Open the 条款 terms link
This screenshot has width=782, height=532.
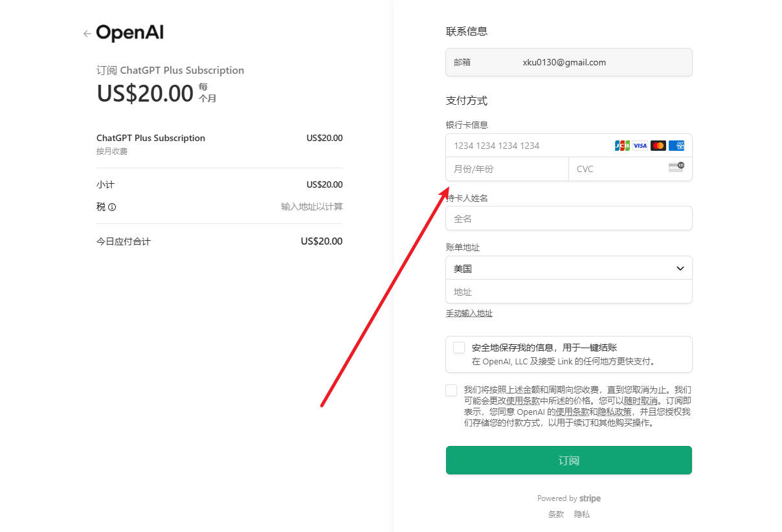click(x=556, y=515)
